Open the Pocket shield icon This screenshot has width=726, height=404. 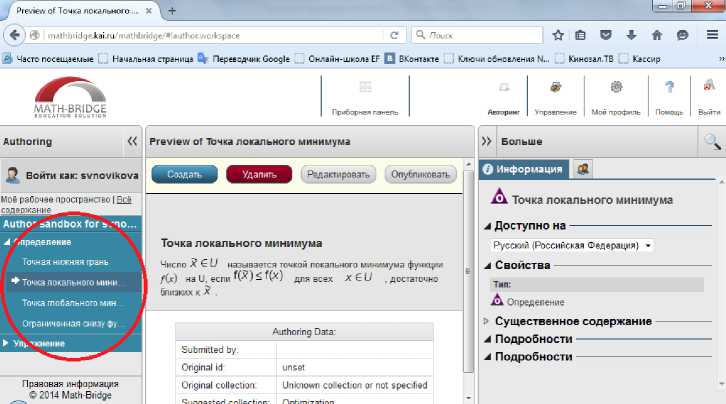606,35
